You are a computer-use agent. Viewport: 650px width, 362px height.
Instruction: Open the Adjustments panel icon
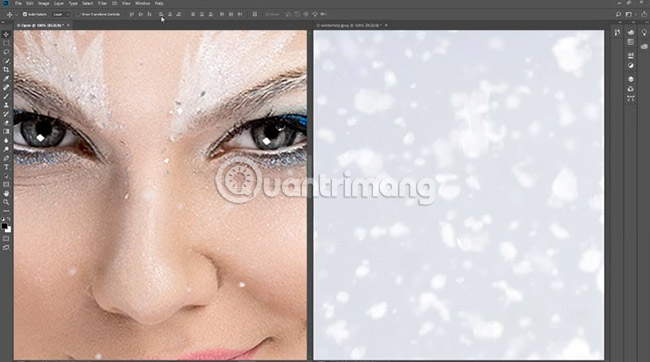pyautogui.click(x=631, y=66)
